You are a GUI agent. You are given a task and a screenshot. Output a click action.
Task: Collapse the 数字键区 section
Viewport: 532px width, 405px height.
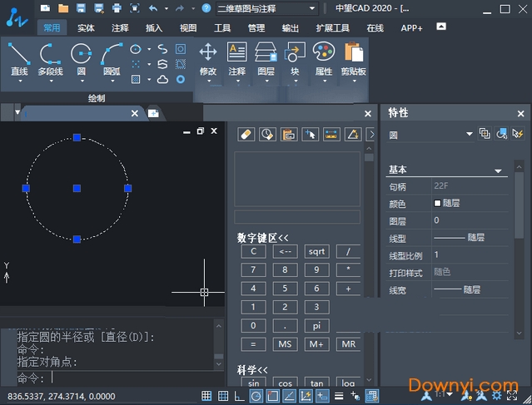pos(262,238)
